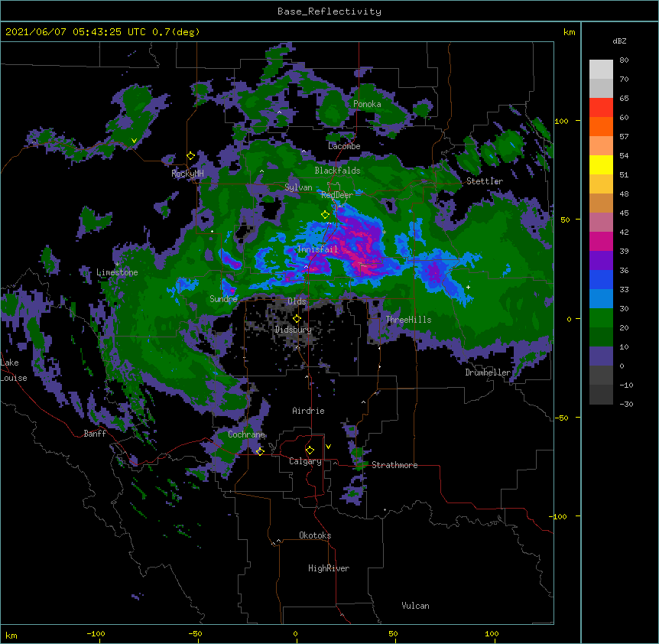
Task: Select the RockyMH label
Action: click(187, 174)
